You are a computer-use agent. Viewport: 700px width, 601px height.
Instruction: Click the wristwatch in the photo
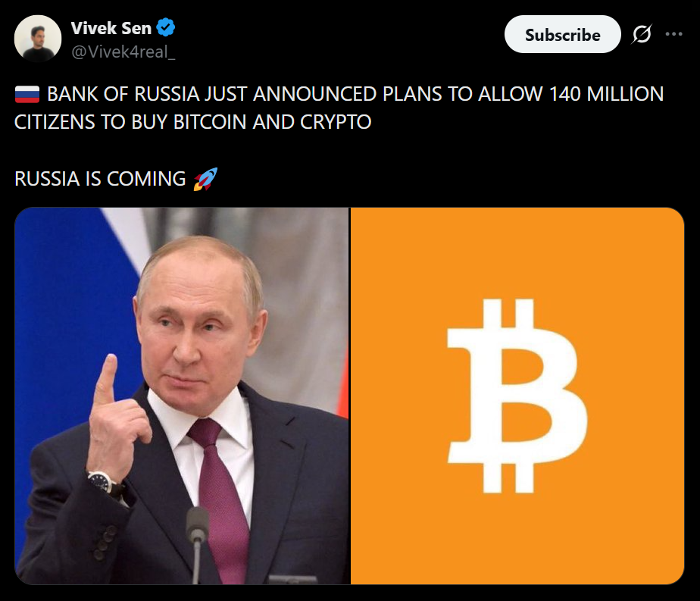point(106,484)
